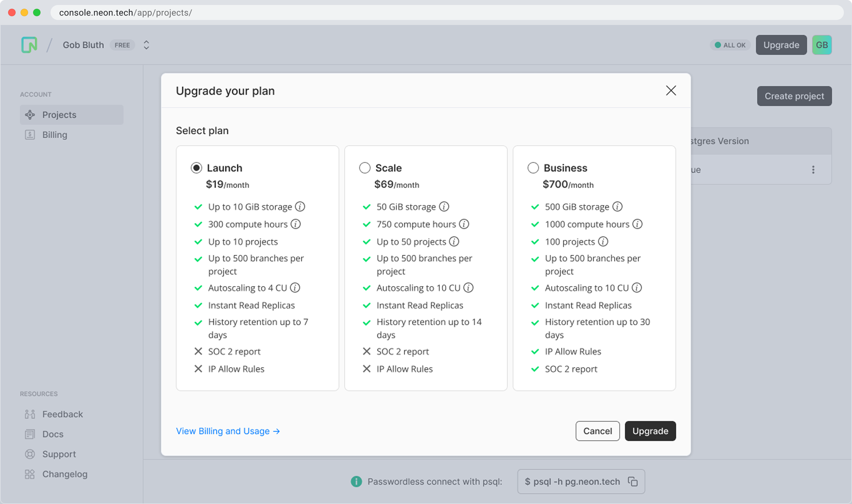
Task: Click info icon beside 50 GiB storage
Action: [x=444, y=206]
